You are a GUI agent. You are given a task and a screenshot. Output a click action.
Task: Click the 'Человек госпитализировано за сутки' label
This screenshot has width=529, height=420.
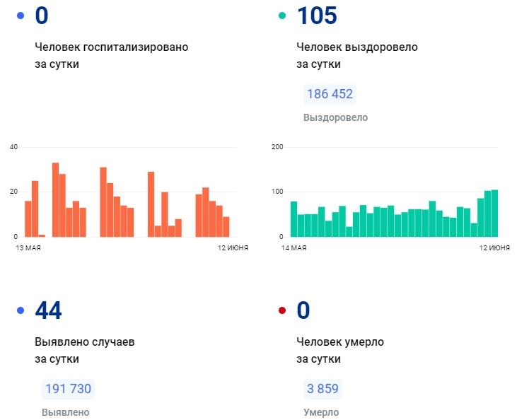tap(111, 55)
